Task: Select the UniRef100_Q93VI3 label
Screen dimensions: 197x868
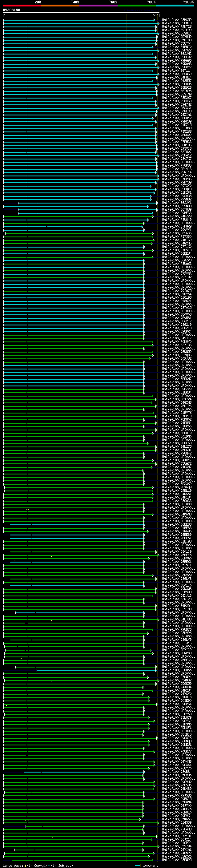Action: [x=177, y=149]
